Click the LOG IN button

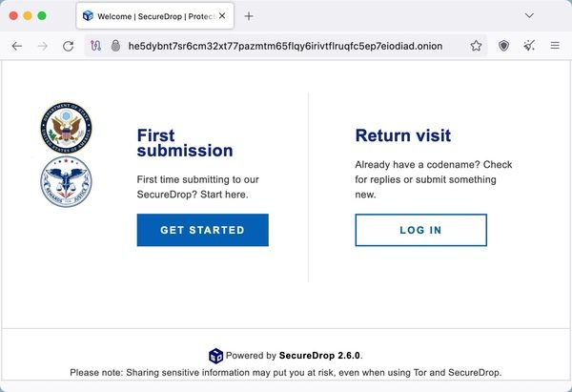point(421,230)
